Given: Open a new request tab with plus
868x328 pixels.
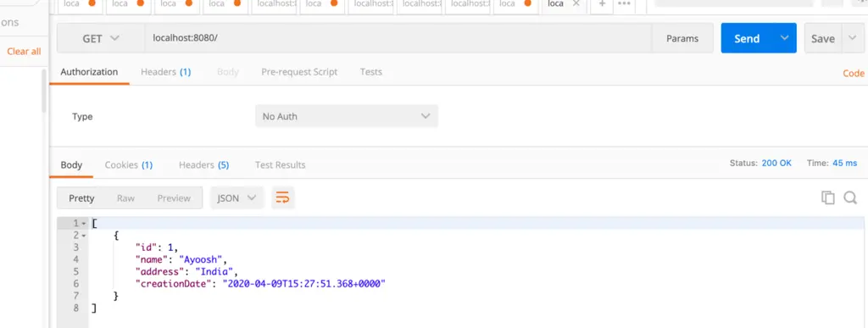Looking at the screenshot, I should pos(602,3).
